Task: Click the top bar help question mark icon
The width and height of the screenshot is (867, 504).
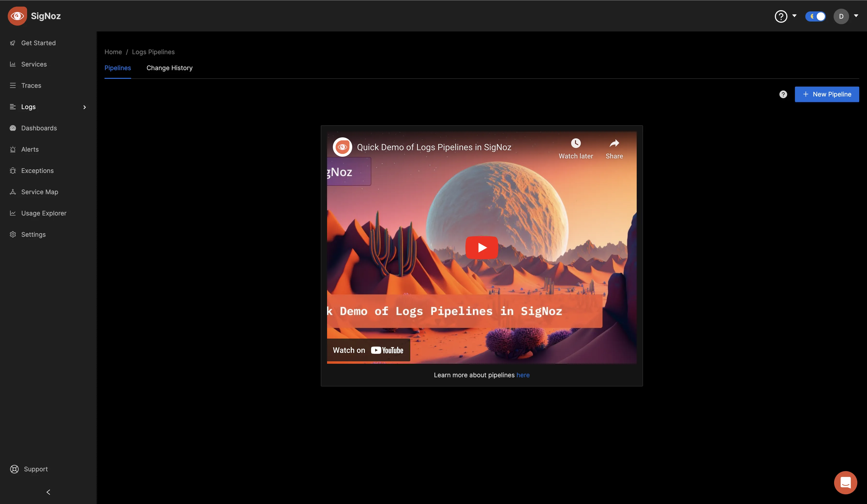Action: (x=781, y=16)
